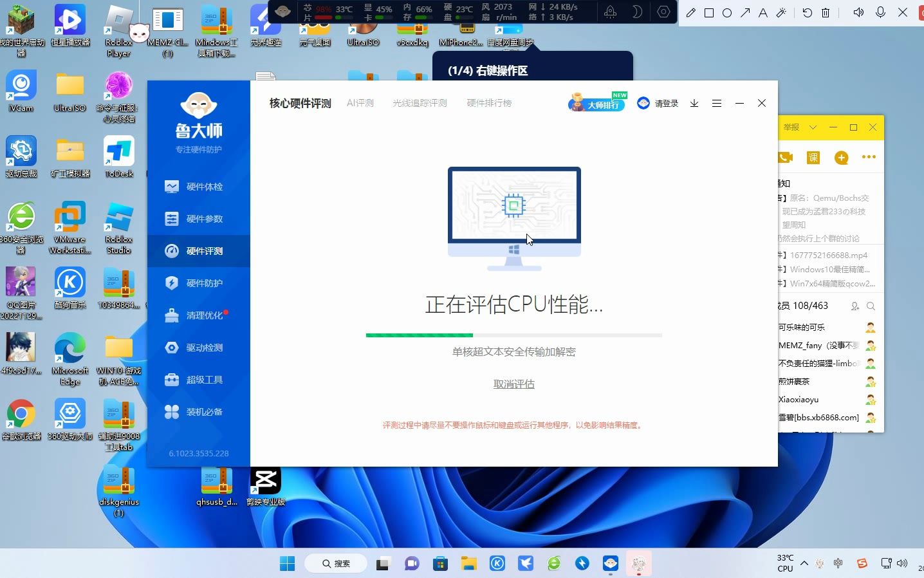
Task: Toggle 中 input method indicator
Action: click(x=838, y=563)
